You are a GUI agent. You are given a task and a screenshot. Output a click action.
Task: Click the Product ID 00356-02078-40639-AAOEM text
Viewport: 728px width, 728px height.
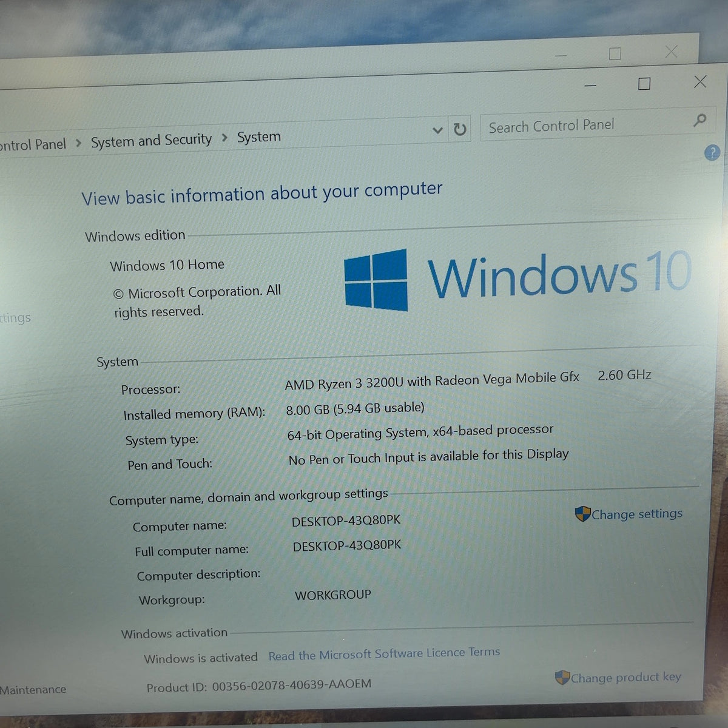click(259, 686)
